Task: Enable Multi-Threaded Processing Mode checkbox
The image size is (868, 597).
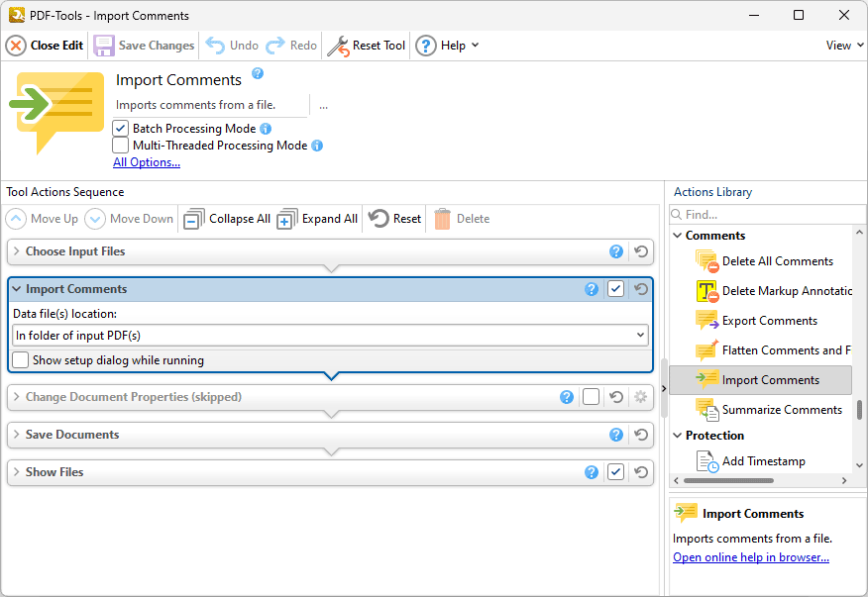Action: (120, 146)
